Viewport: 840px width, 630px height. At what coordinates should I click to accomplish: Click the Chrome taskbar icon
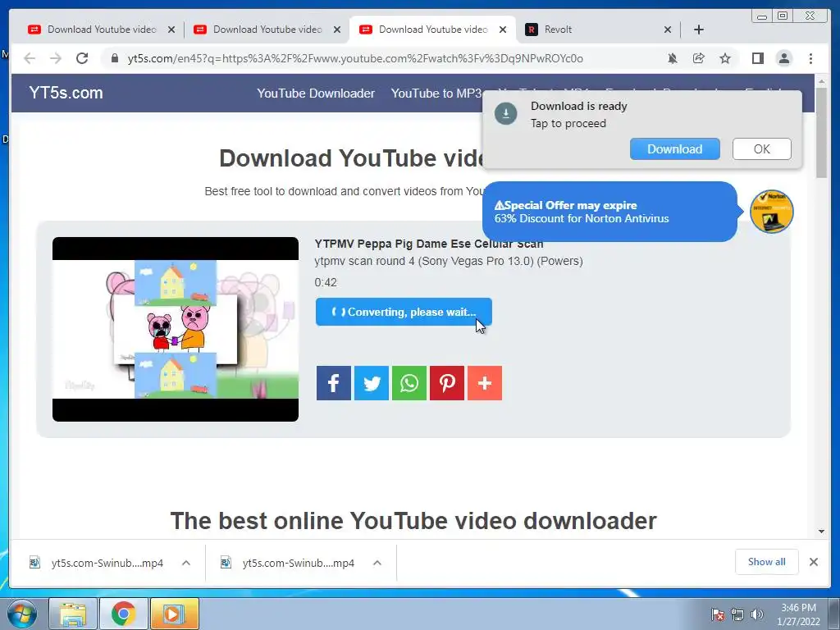tap(123, 614)
